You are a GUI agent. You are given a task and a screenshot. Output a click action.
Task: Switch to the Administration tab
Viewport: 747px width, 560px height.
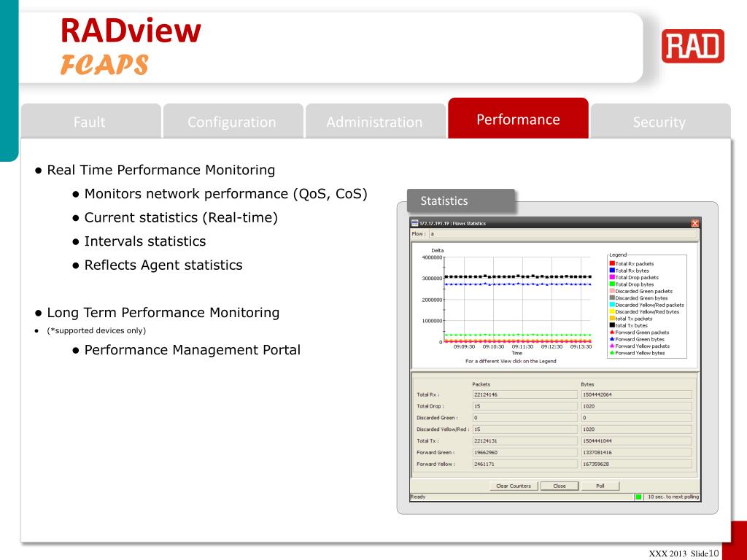point(376,122)
